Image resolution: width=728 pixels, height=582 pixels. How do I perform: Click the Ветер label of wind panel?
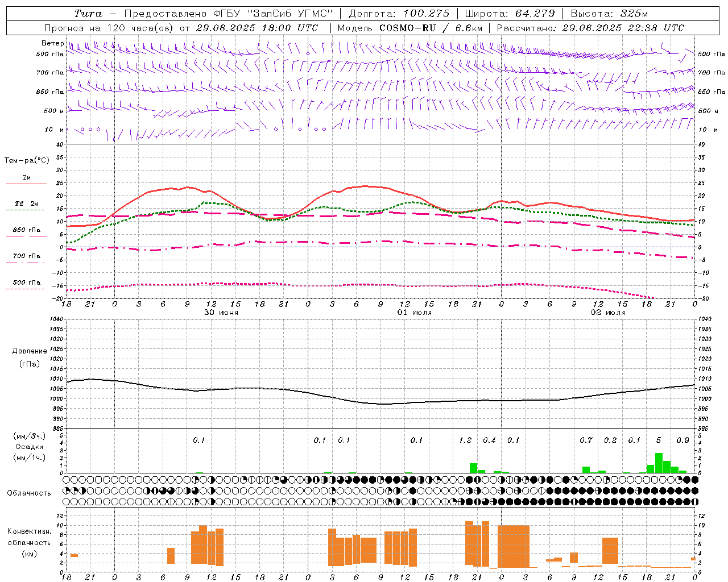tap(52, 43)
